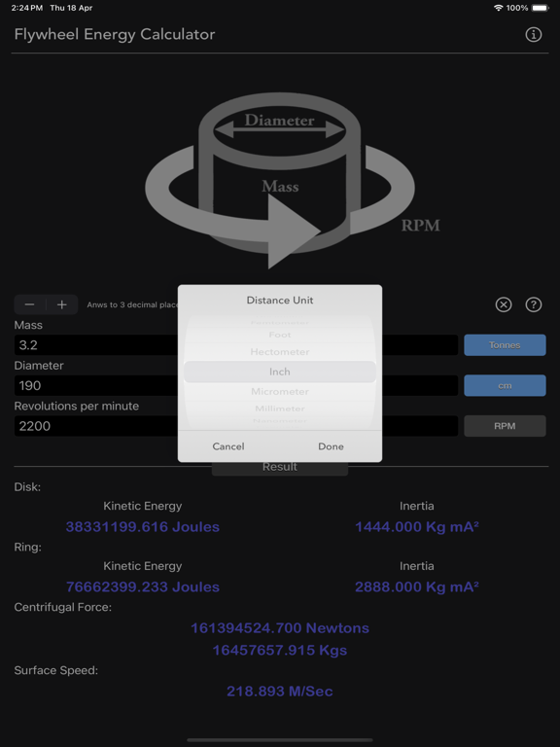
Task: Tap the Revolutions per minute label
Action: (x=76, y=407)
